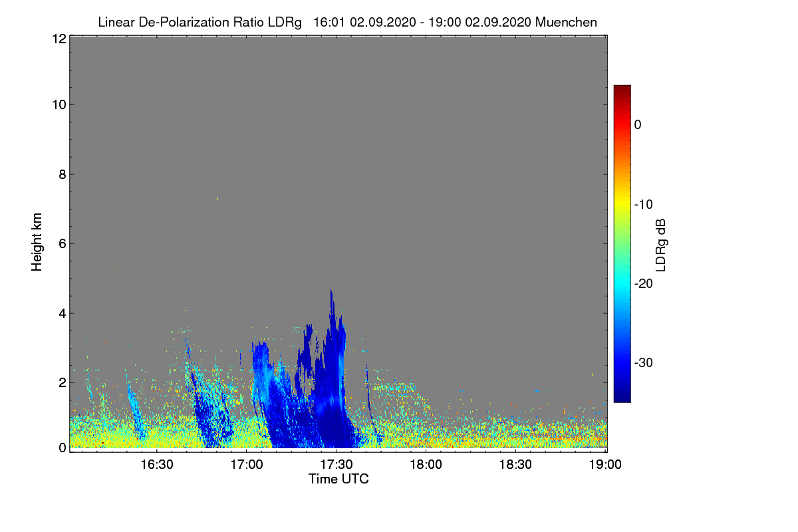The image size is (798, 532).
Task: Click the 18:30 time tick label
Action: pyautogui.click(x=516, y=464)
